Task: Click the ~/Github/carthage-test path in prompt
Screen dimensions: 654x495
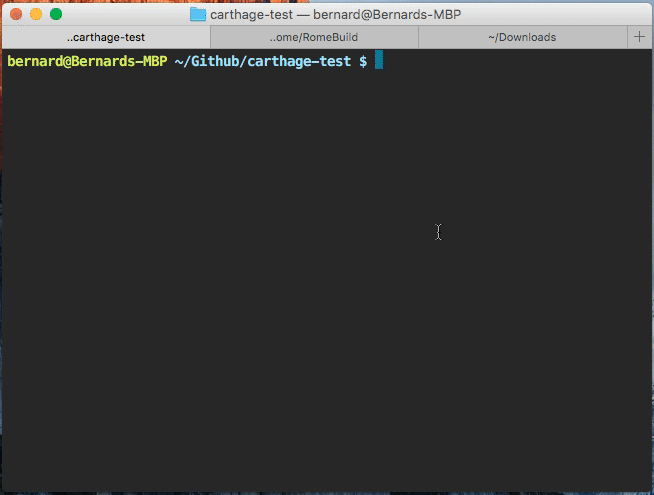Action: coord(263,61)
